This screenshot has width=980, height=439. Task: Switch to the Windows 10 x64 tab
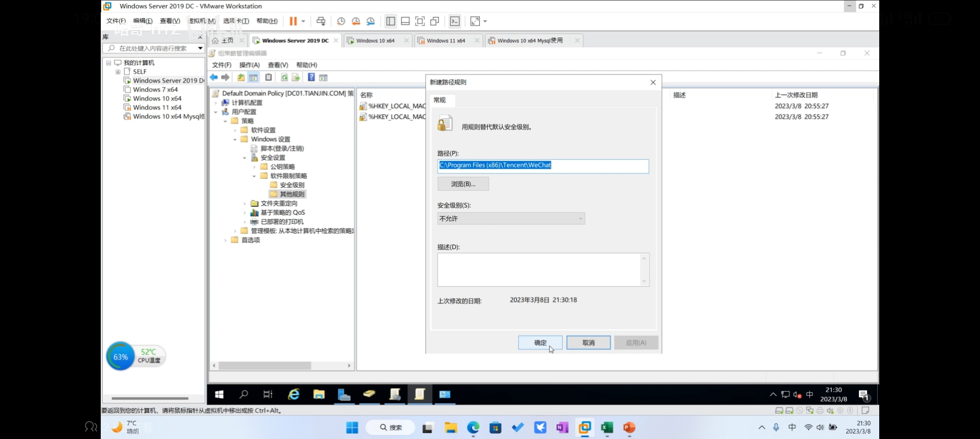tap(375, 41)
